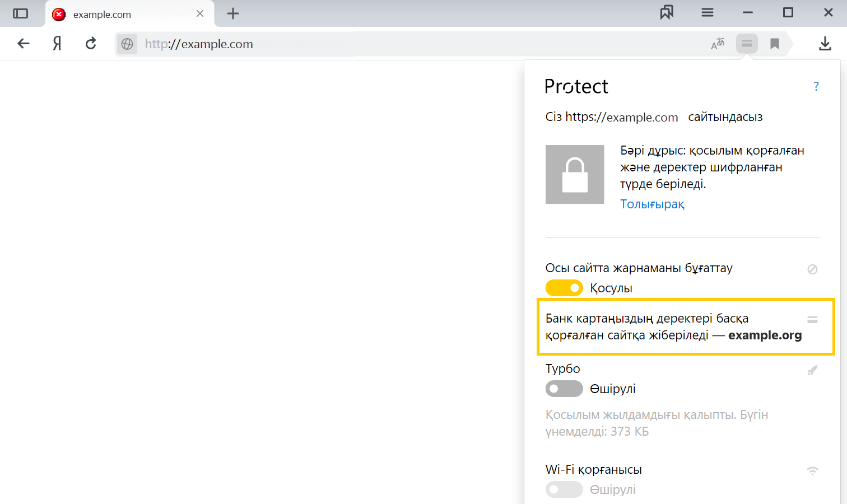The image size is (847, 504).
Task: Open Protect help question mark
Action: [x=816, y=86]
